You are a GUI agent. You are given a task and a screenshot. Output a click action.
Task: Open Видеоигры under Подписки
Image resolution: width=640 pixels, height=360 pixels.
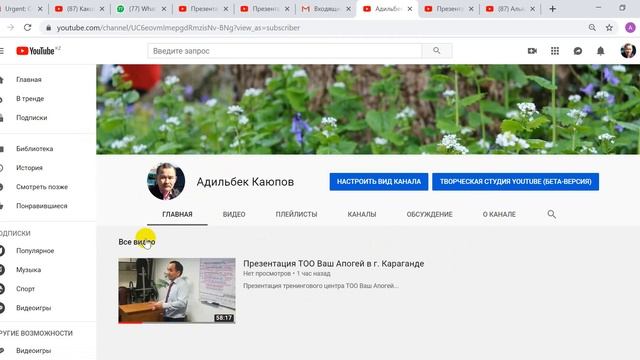tap(33, 308)
